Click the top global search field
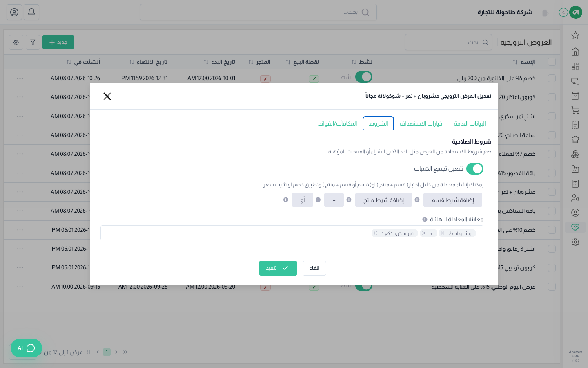 [258, 12]
